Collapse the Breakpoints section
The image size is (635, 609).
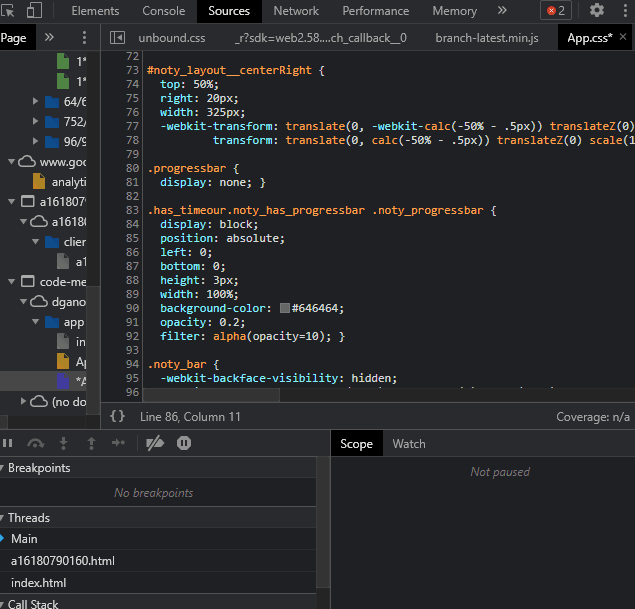point(38,468)
